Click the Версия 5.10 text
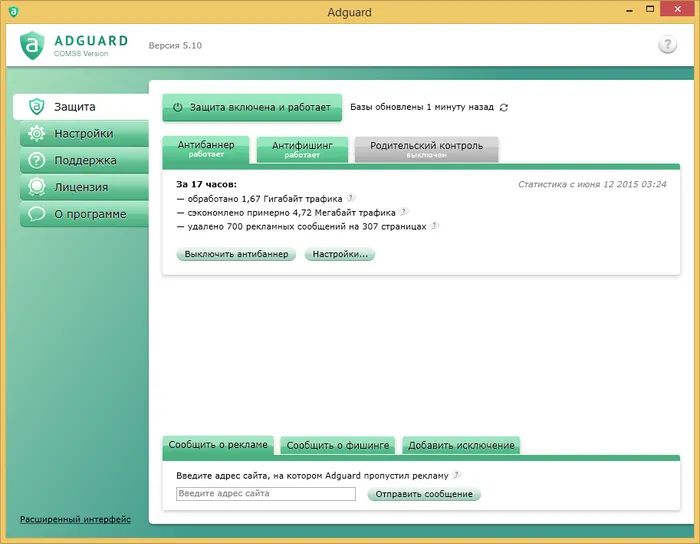This screenshot has height=544, width=700. click(x=175, y=46)
